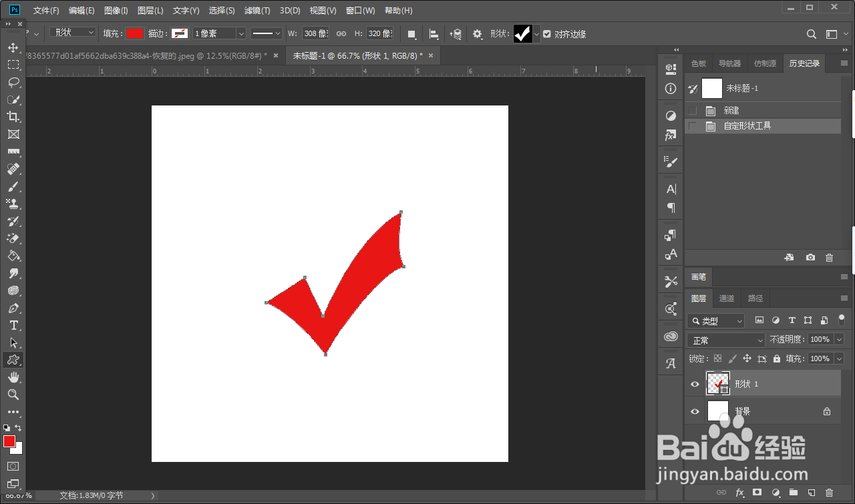Select the Paint Bucket tool
This screenshot has width=855, height=504.
13,256
